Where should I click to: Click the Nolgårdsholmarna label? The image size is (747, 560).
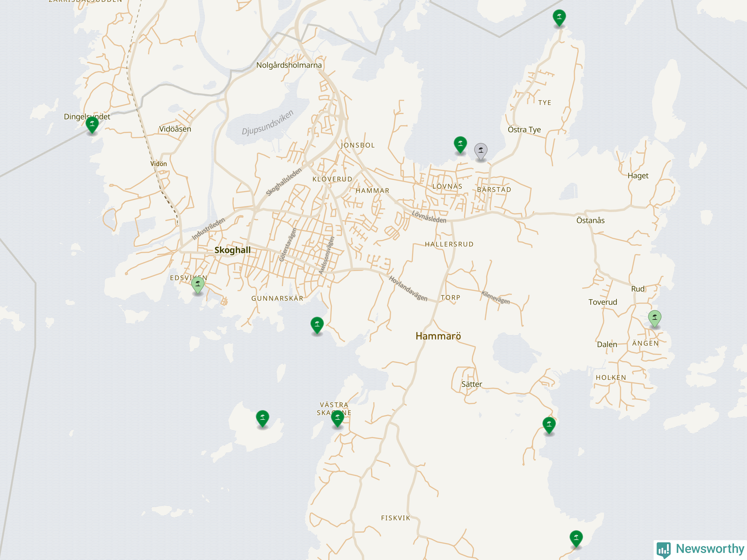coord(289,65)
